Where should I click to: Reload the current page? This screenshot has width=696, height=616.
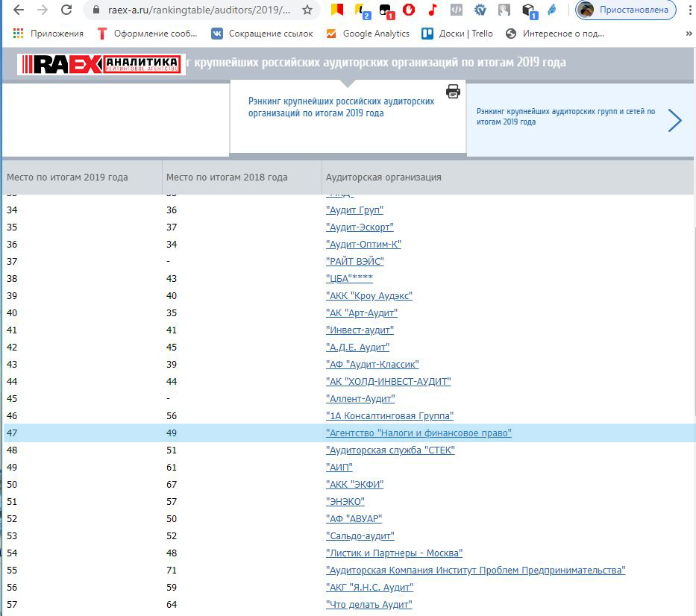(x=66, y=10)
